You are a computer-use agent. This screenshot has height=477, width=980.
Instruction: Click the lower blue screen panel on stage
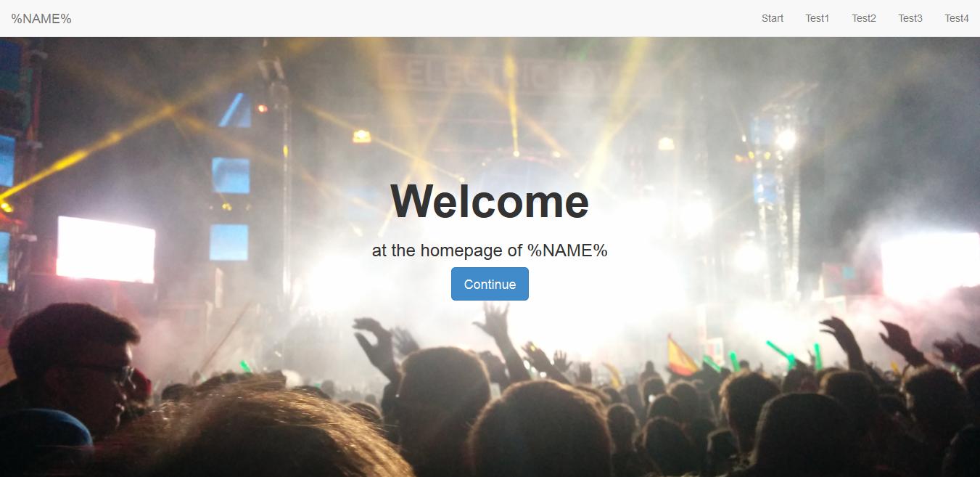pyautogui.click(x=229, y=242)
